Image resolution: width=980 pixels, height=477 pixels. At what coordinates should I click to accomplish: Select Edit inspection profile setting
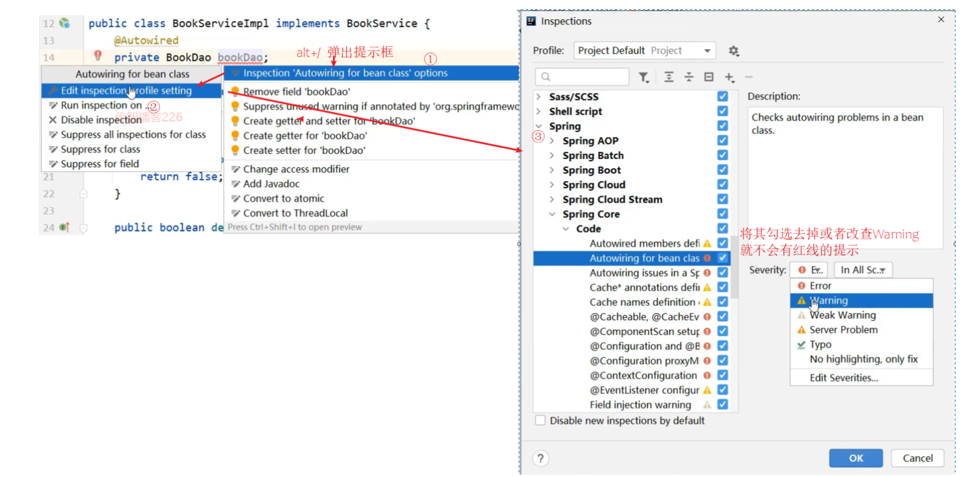(131, 90)
